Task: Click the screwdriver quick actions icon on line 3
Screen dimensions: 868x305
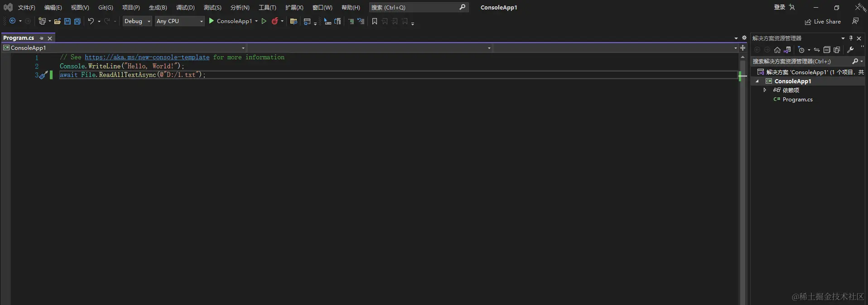Action: point(43,75)
